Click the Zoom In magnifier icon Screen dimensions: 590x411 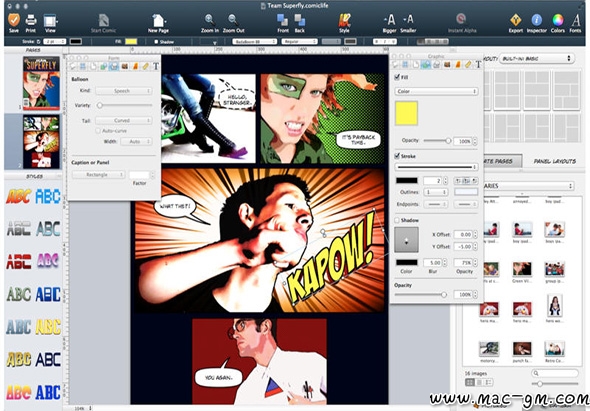(210, 20)
